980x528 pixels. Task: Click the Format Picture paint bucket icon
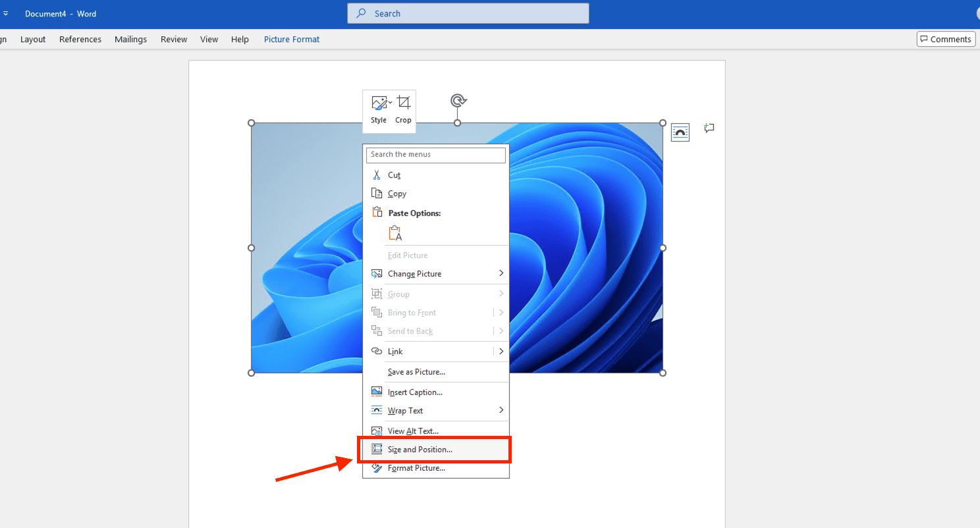(x=377, y=468)
